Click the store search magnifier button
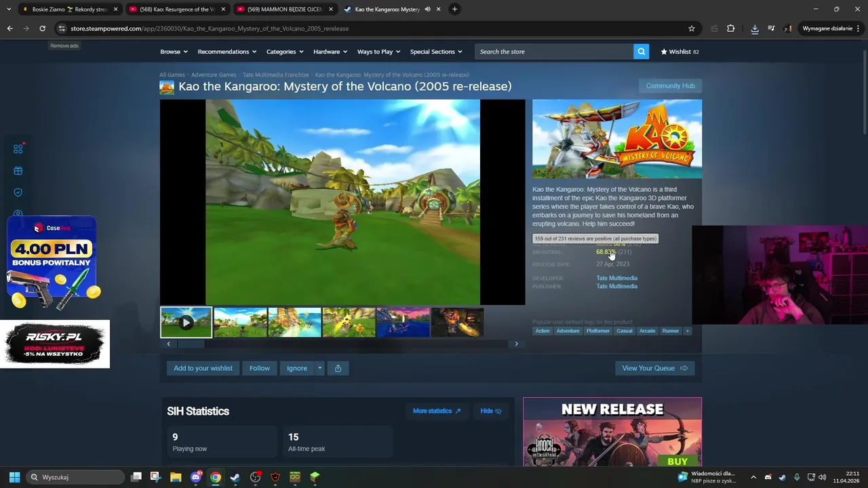The image size is (868, 488). 641,52
